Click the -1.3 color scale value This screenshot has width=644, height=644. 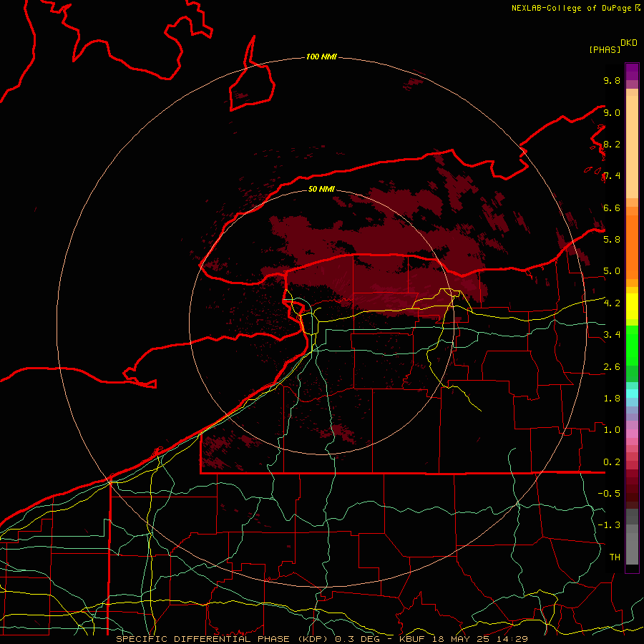(x=609, y=525)
